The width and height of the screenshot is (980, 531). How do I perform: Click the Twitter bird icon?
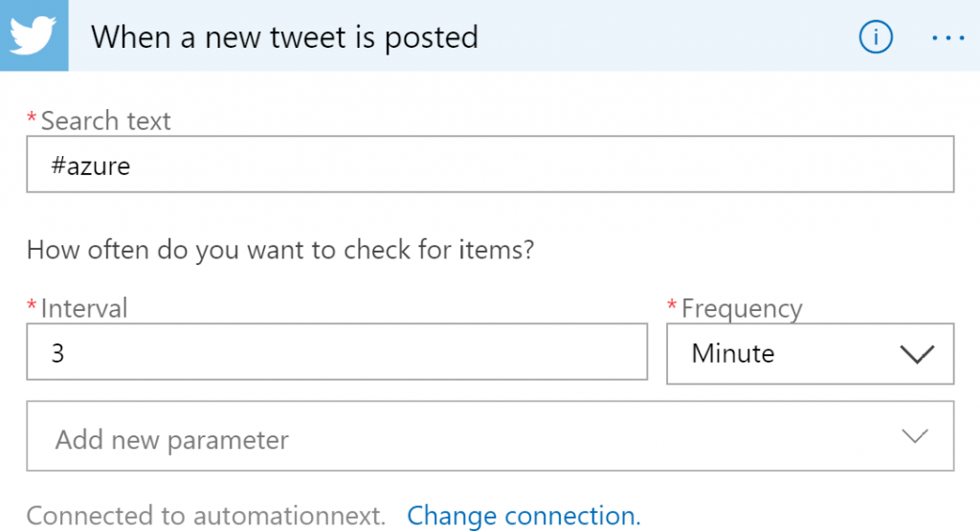[33, 35]
